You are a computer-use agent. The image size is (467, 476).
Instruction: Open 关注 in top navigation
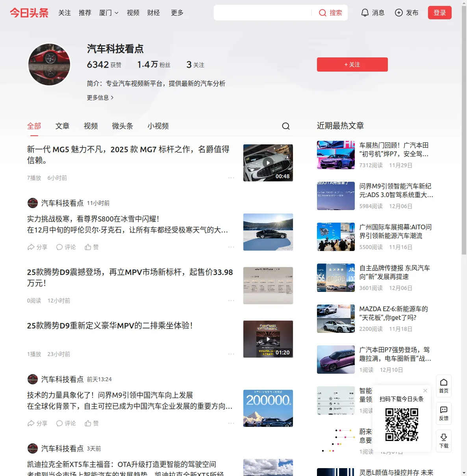coord(65,13)
